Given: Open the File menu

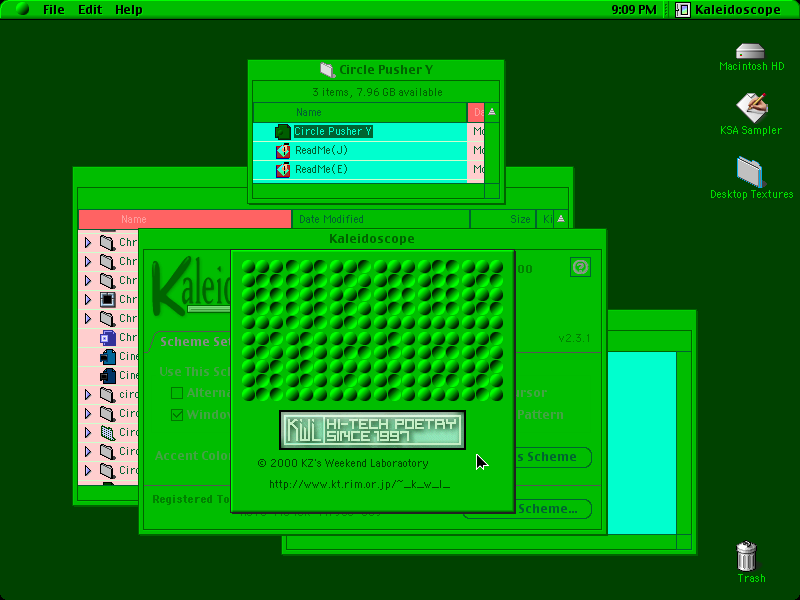Looking at the screenshot, I should [54, 10].
